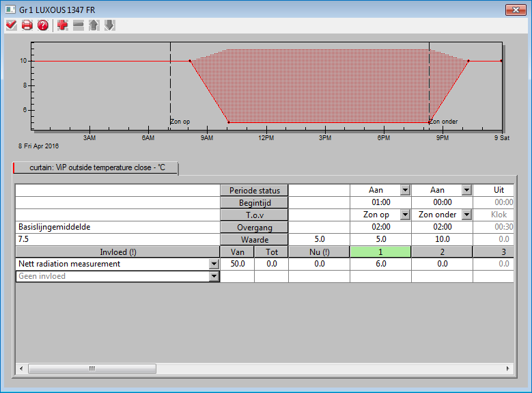
Task: Click the print icon in toolbar
Action: [27, 25]
